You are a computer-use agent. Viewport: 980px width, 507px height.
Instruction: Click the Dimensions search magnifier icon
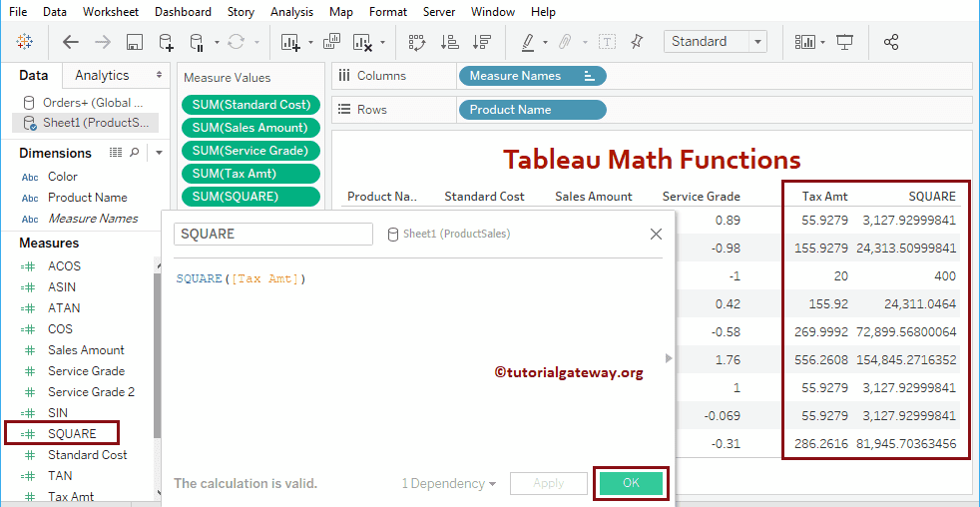coord(135,153)
